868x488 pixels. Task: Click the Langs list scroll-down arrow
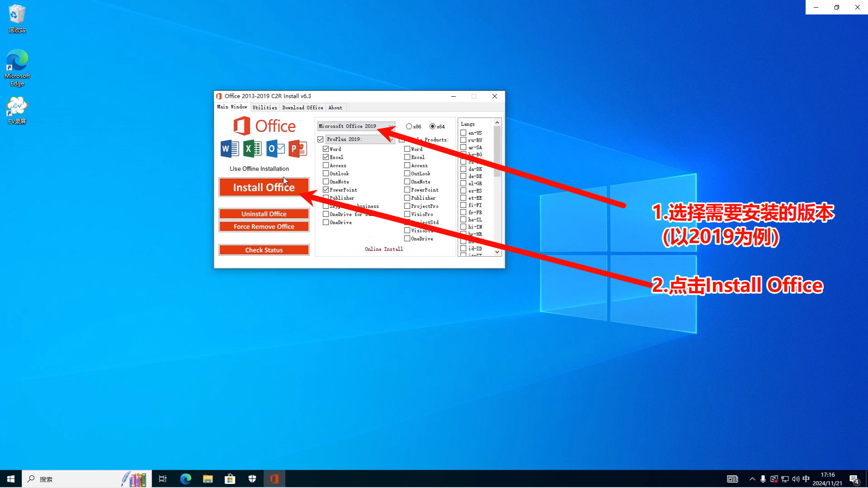[497, 252]
